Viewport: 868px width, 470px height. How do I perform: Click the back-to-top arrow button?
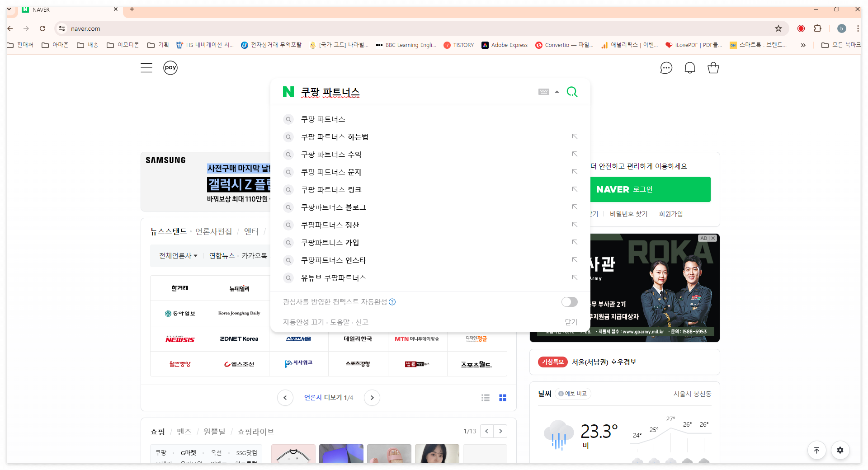point(816,450)
